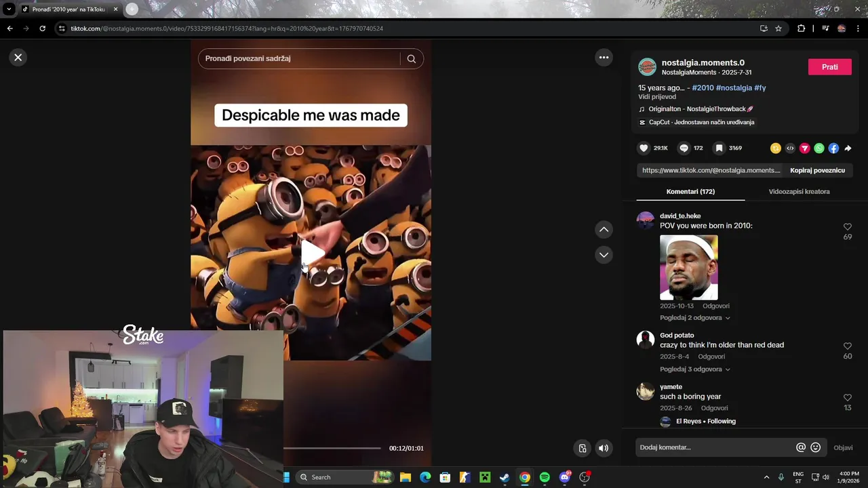Open the #nostalgia hashtag

click(734, 88)
